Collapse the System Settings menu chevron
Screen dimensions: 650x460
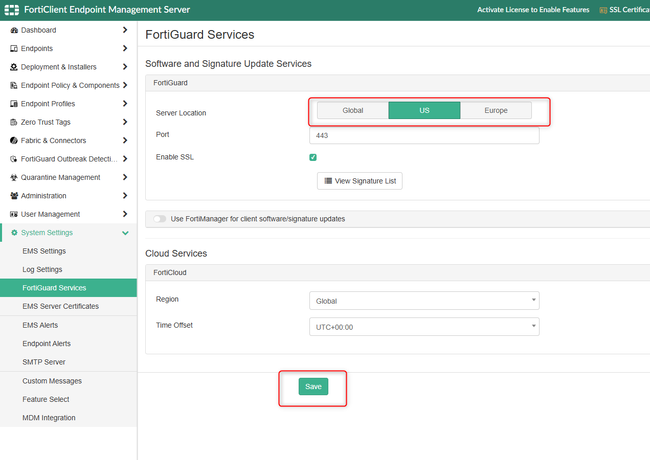click(125, 233)
